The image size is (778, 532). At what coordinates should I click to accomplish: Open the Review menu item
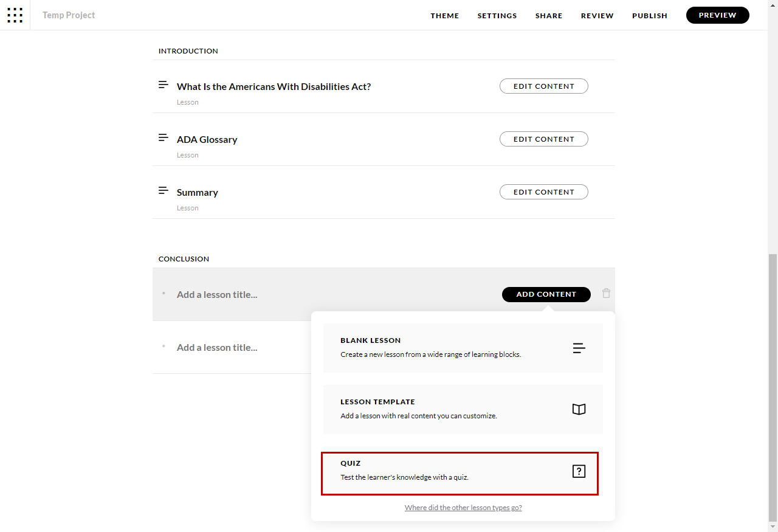(597, 16)
